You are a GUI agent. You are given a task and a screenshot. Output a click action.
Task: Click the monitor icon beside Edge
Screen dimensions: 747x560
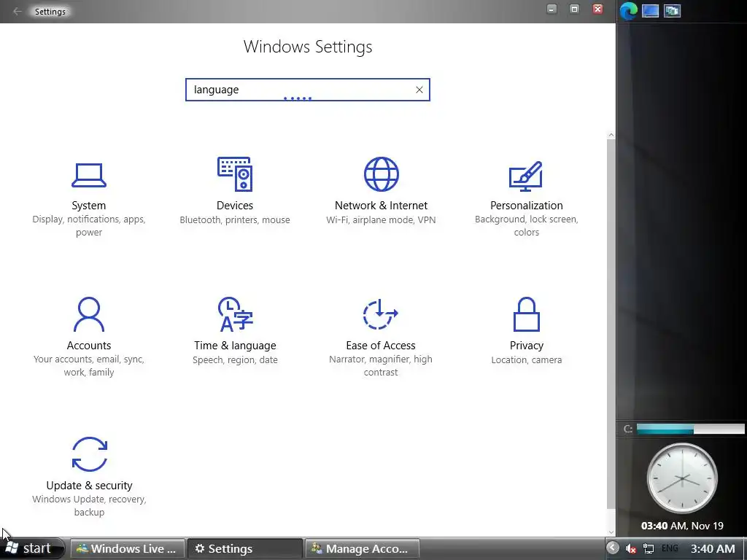[x=650, y=10]
